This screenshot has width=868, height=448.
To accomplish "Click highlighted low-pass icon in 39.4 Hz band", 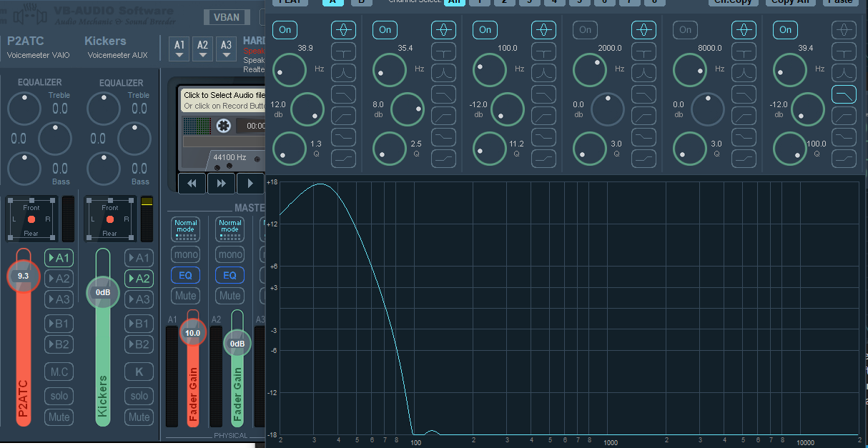I will click(844, 94).
